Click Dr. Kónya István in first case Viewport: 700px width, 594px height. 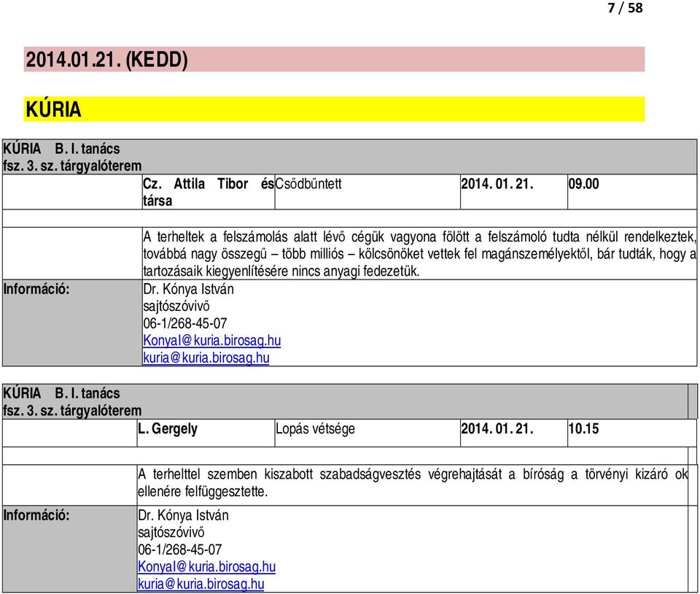(x=188, y=289)
